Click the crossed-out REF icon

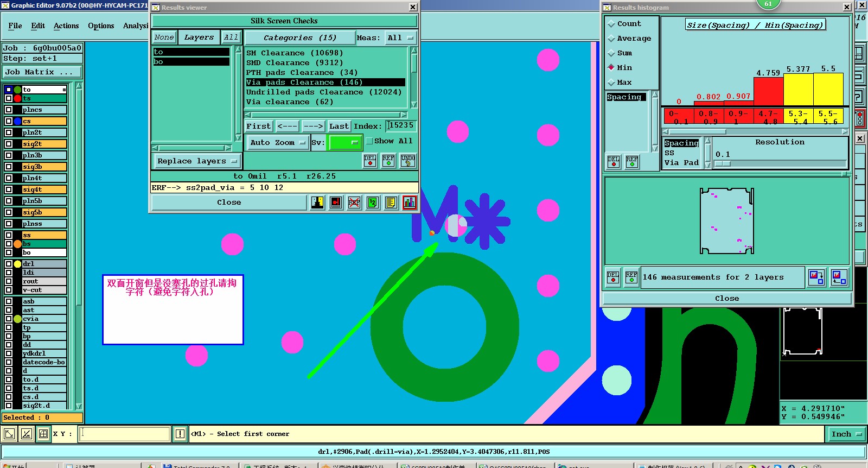coord(354,203)
